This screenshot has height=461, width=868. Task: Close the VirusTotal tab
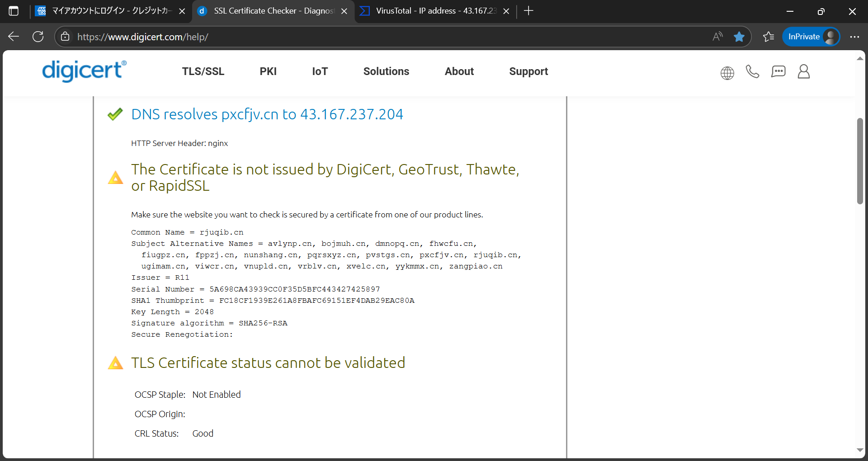click(x=506, y=11)
